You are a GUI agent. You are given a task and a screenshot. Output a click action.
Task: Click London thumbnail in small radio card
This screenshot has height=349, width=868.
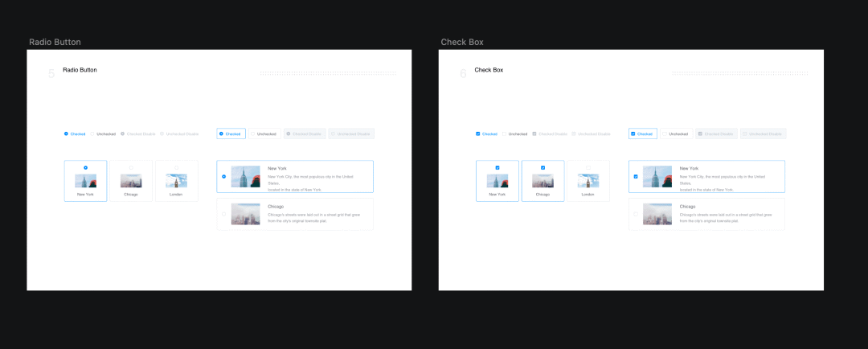point(176,181)
